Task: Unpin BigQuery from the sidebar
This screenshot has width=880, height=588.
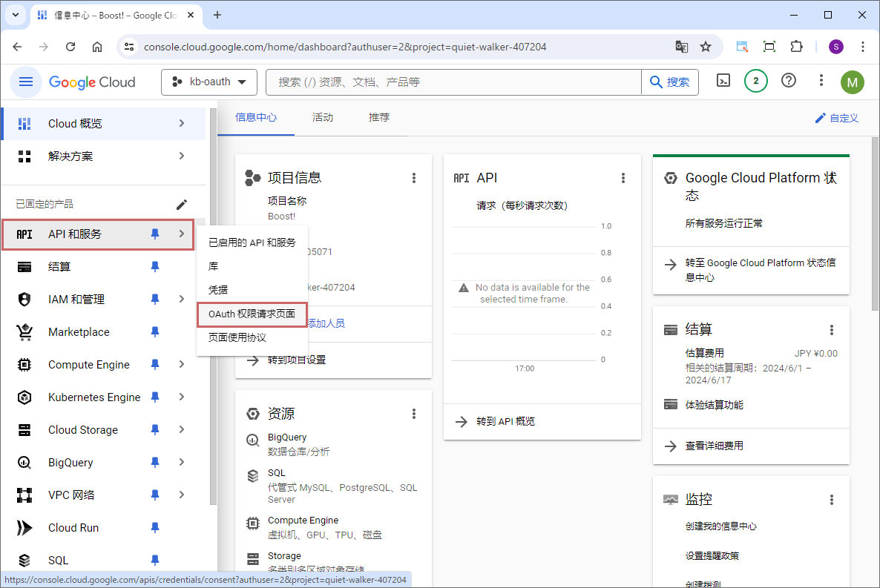Action: pyautogui.click(x=155, y=463)
